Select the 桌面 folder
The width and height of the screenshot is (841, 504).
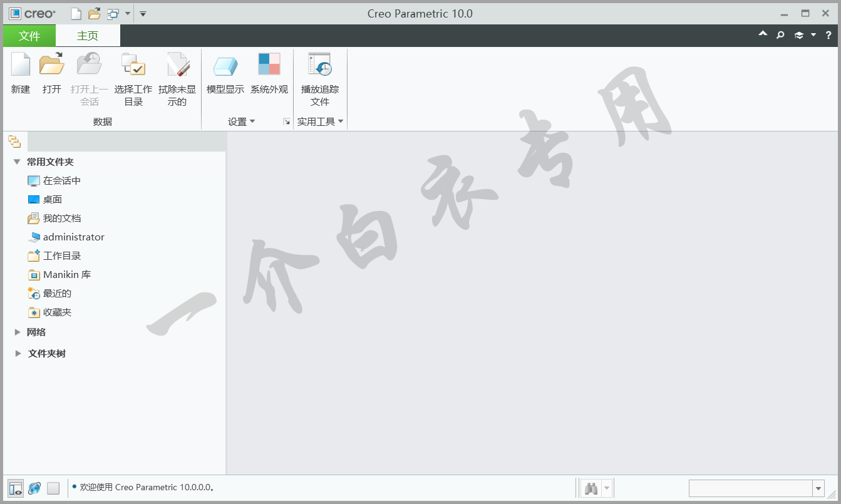(x=45, y=200)
